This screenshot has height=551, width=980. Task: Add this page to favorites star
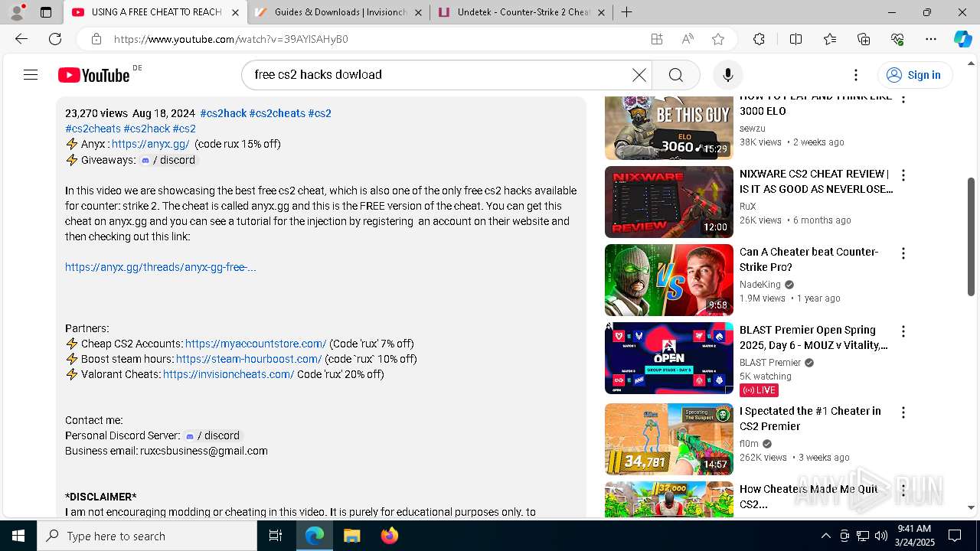[x=717, y=39]
